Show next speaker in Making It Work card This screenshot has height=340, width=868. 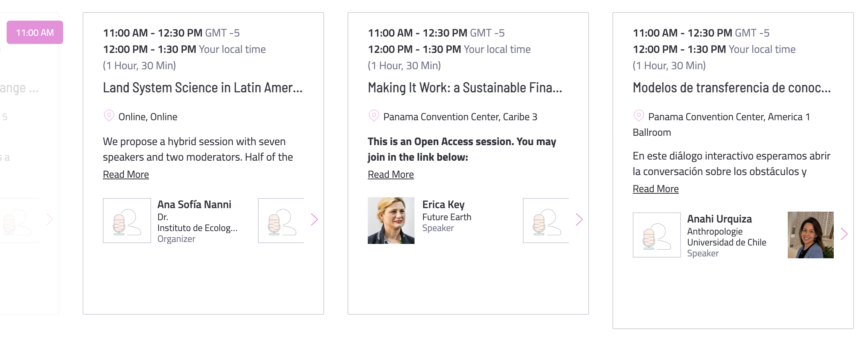coord(579,220)
